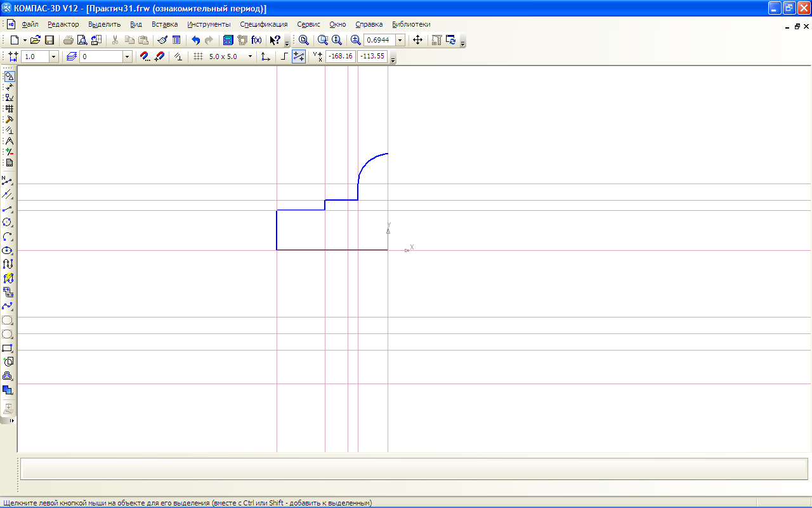Viewport: 812px width, 508px height.
Task: Select the Arc tool
Action: tap(8, 236)
